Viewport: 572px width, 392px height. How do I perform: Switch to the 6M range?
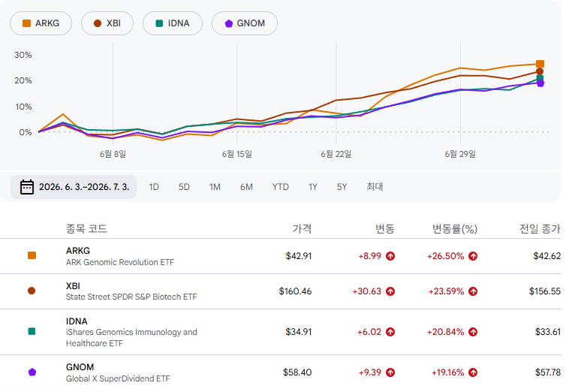[x=246, y=187]
